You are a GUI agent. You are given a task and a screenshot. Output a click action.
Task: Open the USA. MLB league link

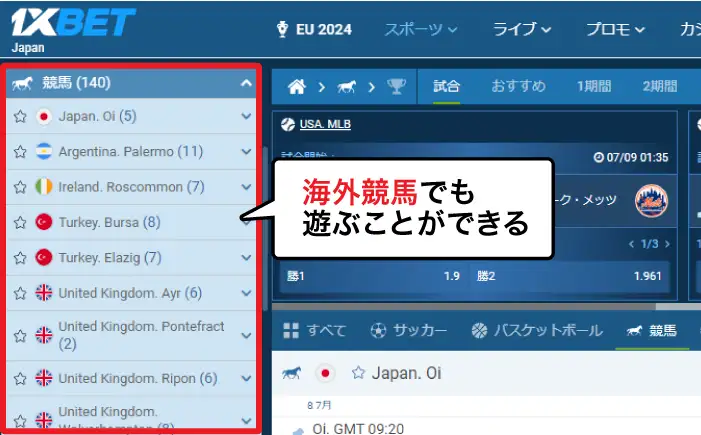325,124
